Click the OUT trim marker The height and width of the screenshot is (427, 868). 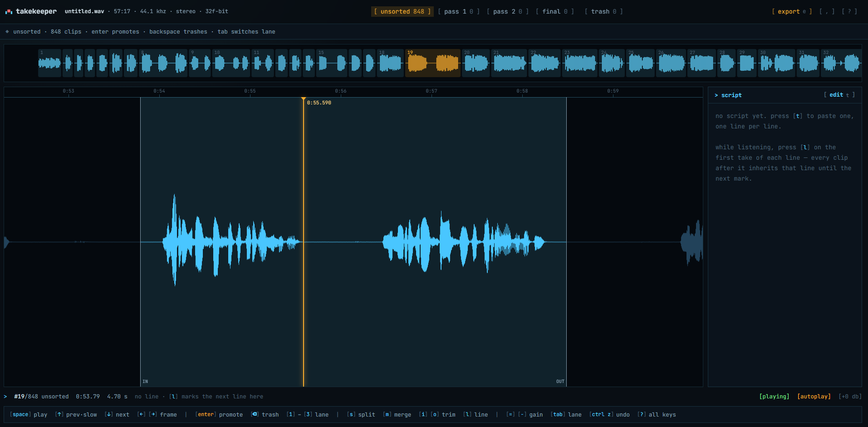560,382
